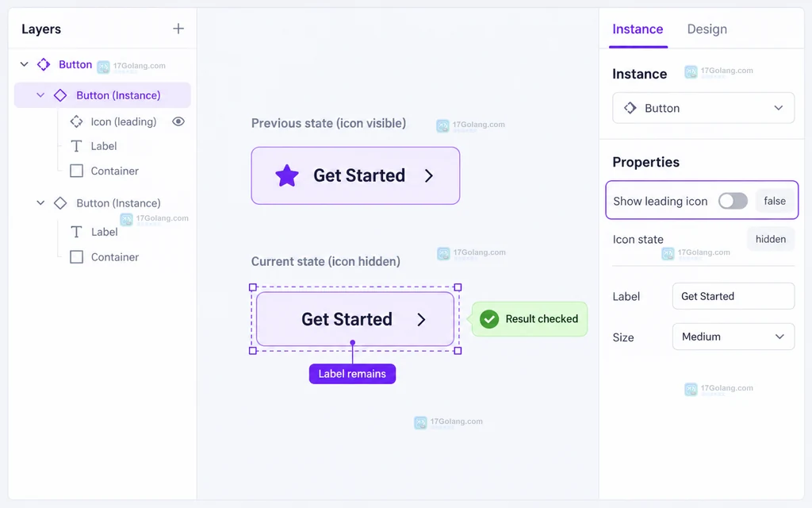Open the Size Medium dropdown
The height and width of the screenshot is (508, 812).
click(x=733, y=337)
